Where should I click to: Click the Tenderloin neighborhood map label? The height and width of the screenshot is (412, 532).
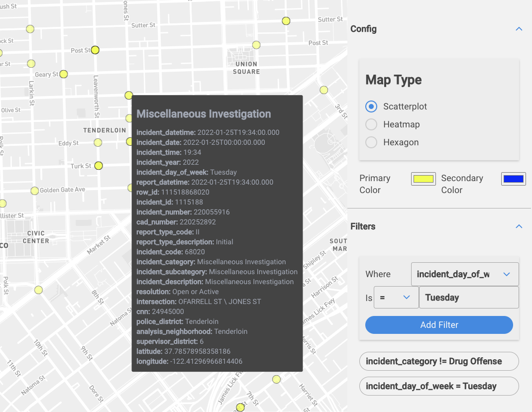point(105,130)
